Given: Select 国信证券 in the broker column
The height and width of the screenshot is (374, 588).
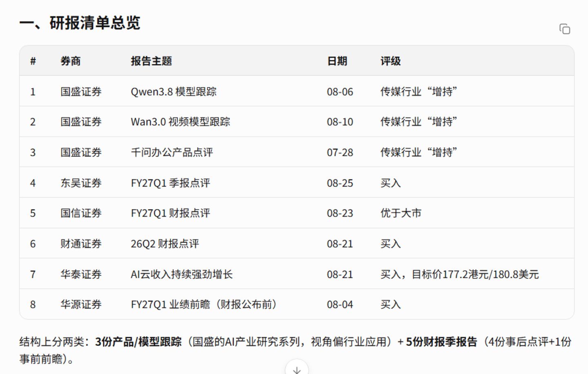Looking at the screenshot, I should (81, 213).
